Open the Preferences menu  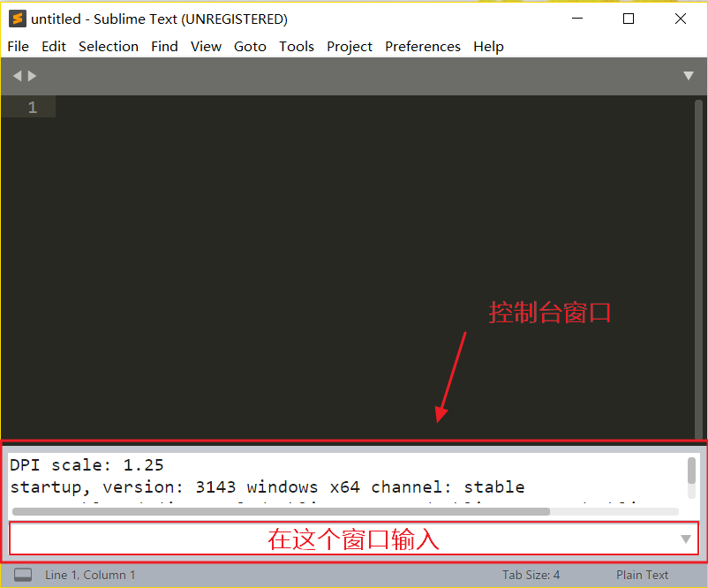(423, 47)
